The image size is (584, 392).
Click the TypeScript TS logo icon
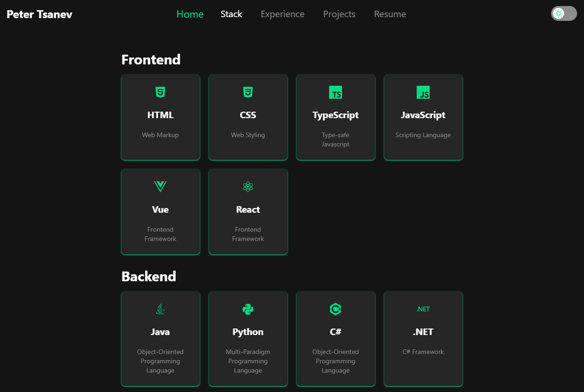pos(336,92)
